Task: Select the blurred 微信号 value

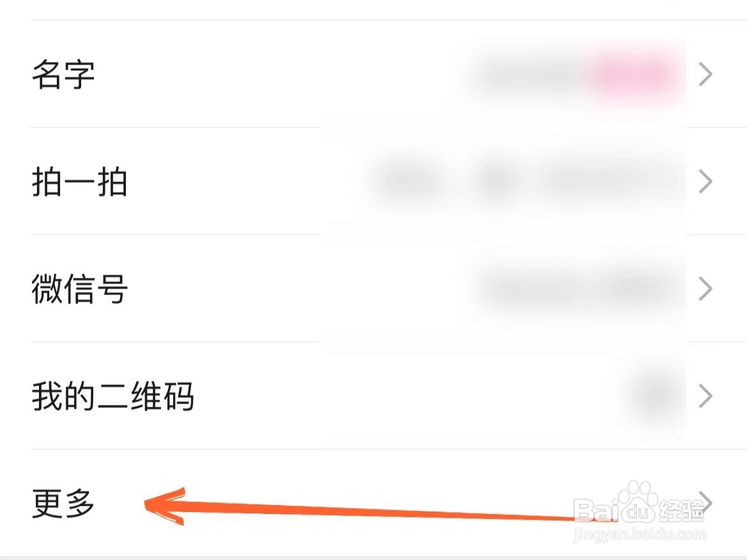Action: pos(579,288)
